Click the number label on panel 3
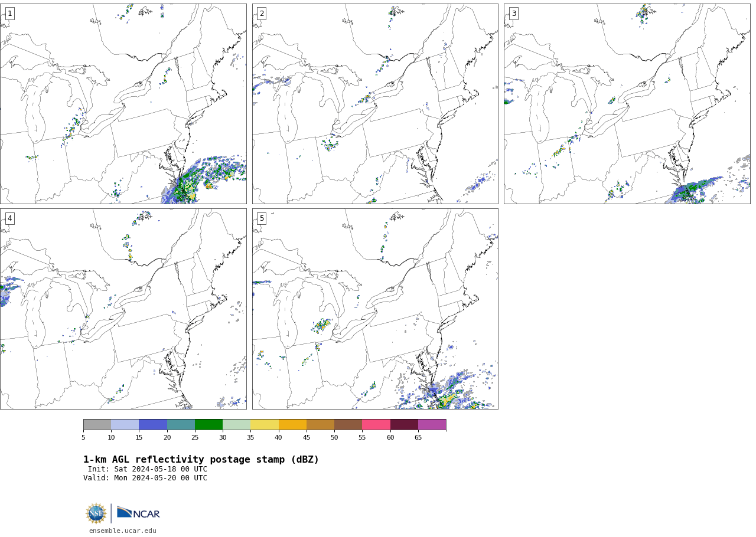The image size is (756, 537). click(x=514, y=14)
